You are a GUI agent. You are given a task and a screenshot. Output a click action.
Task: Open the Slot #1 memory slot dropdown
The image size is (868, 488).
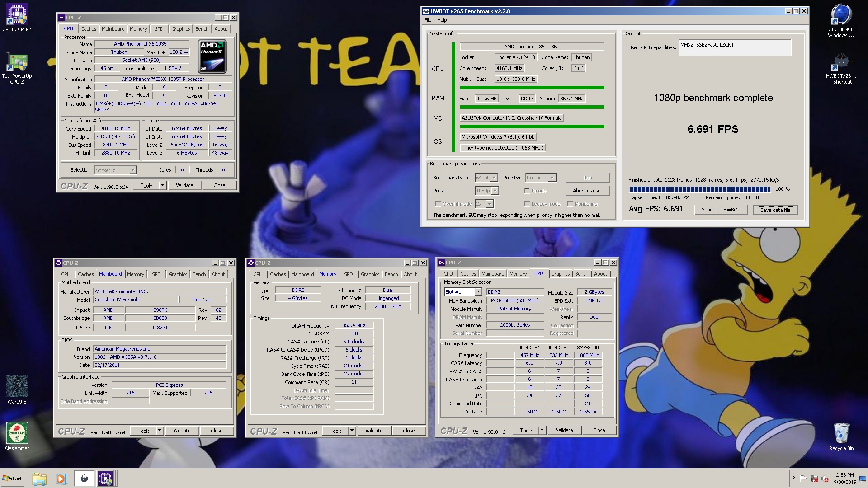pos(478,292)
